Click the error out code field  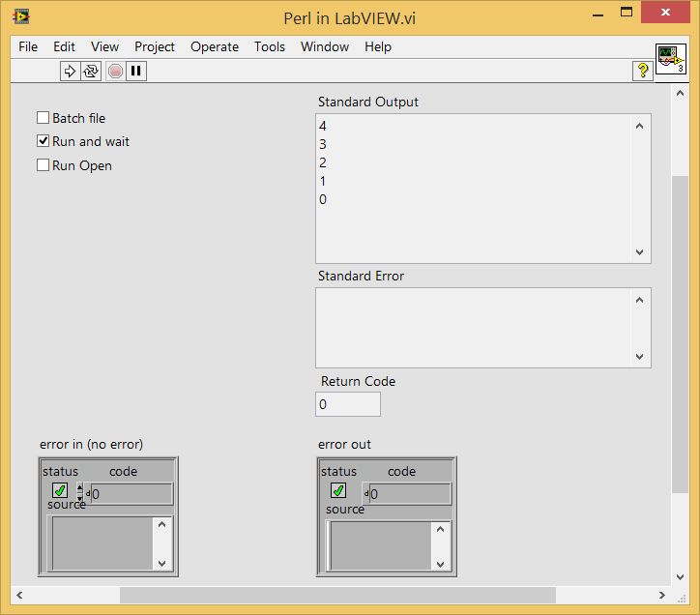(410, 494)
